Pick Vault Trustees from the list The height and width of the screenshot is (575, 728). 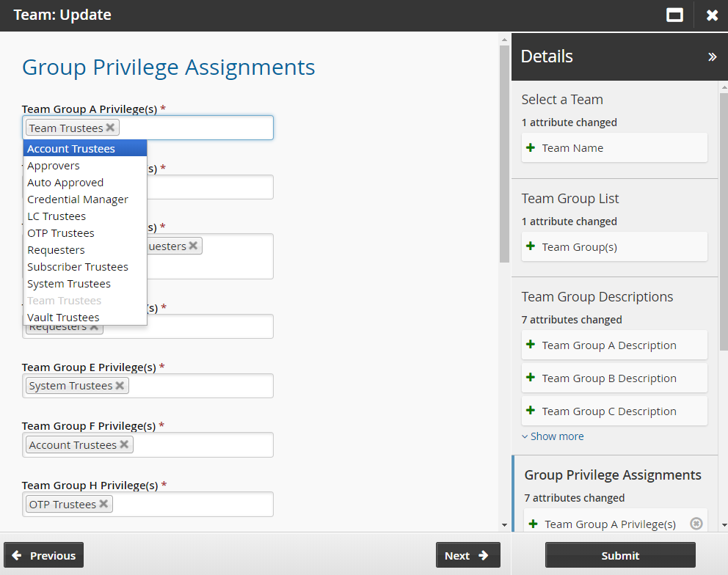tap(63, 318)
